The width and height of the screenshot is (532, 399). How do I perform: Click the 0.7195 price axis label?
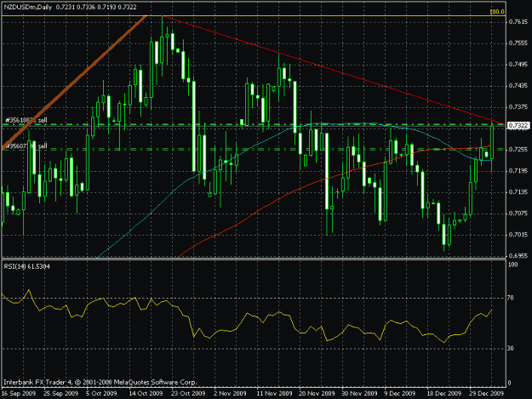coord(518,171)
